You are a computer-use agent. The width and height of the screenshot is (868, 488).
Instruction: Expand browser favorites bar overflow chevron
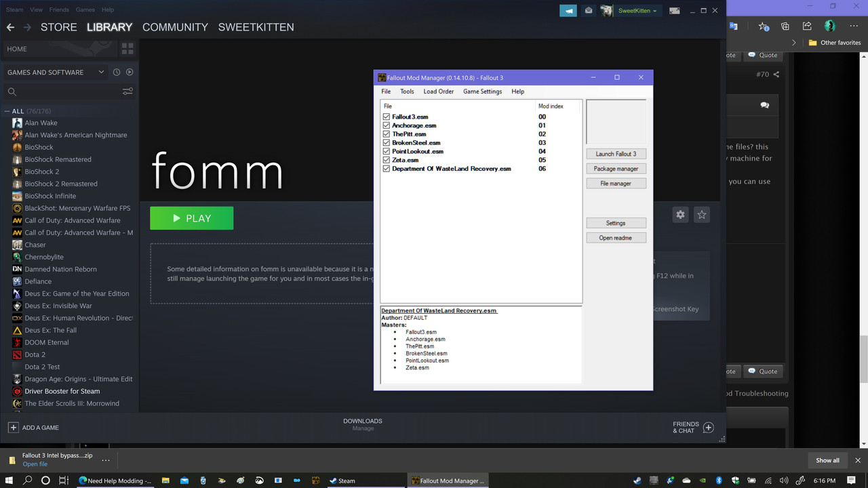pos(794,43)
